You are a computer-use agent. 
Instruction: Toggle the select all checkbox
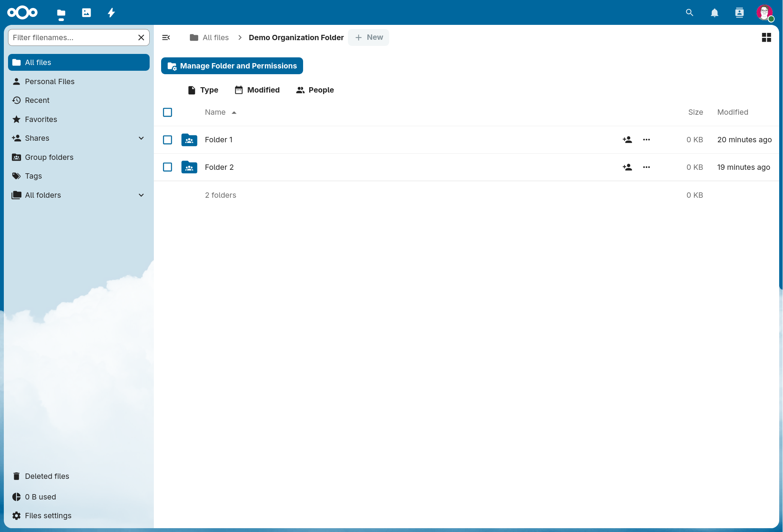tap(168, 112)
